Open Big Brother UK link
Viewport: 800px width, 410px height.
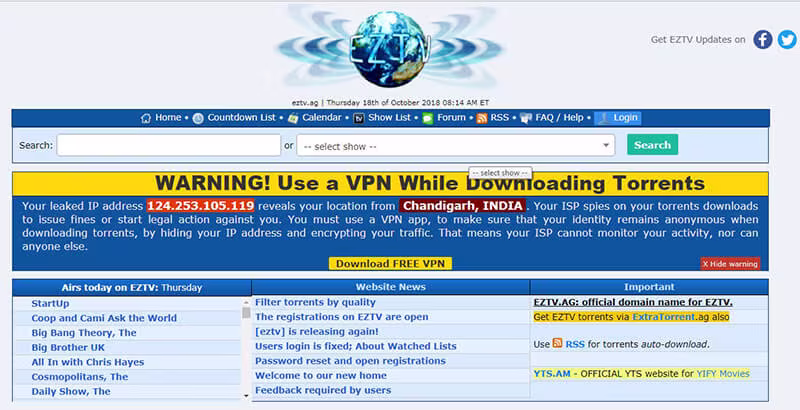(x=68, y=348)
